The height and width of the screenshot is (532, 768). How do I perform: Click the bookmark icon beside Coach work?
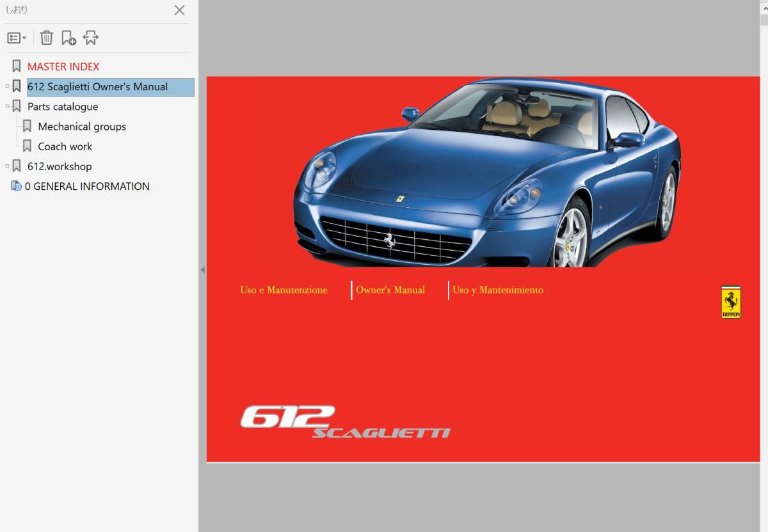[27, 146]
